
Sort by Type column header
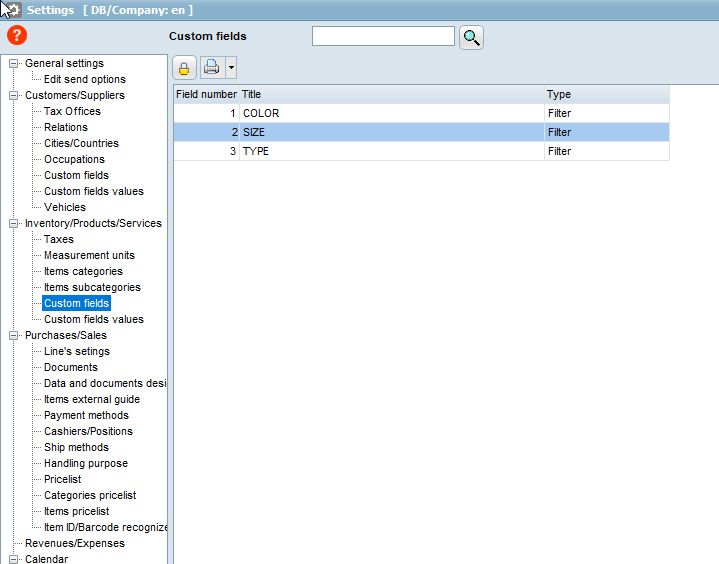607,94
